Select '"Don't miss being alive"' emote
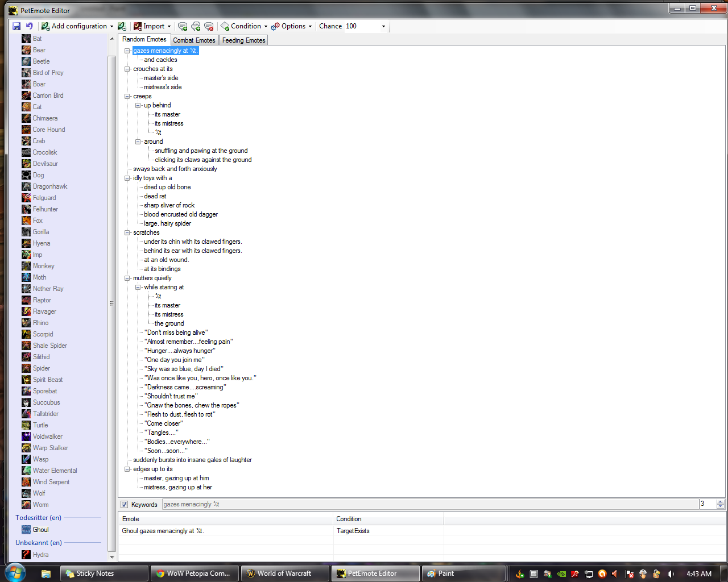 point(176,332)
